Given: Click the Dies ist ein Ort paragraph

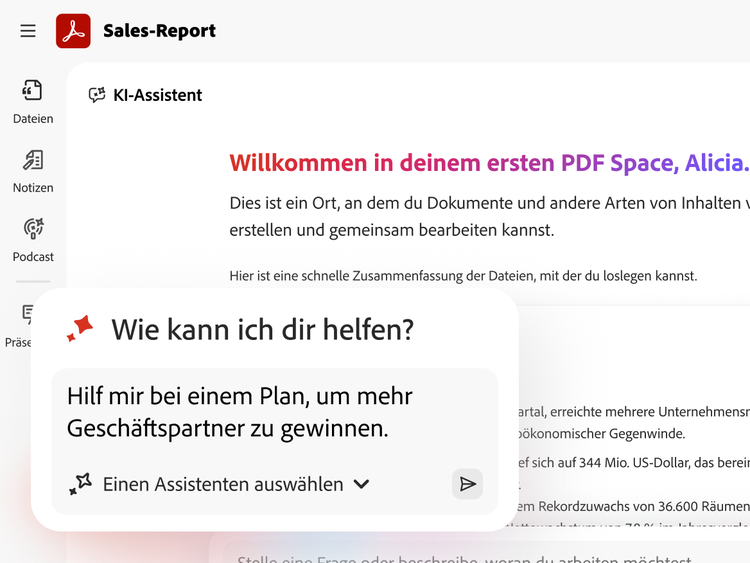Looking at the screenshot, I should (489, 216).
